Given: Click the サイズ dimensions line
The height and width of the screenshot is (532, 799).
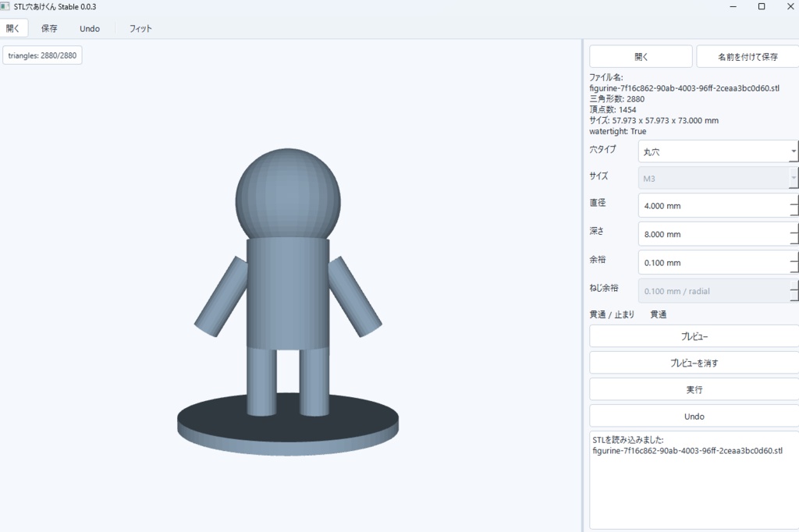Looking at the screenshot, I should [x=654, y=120].
